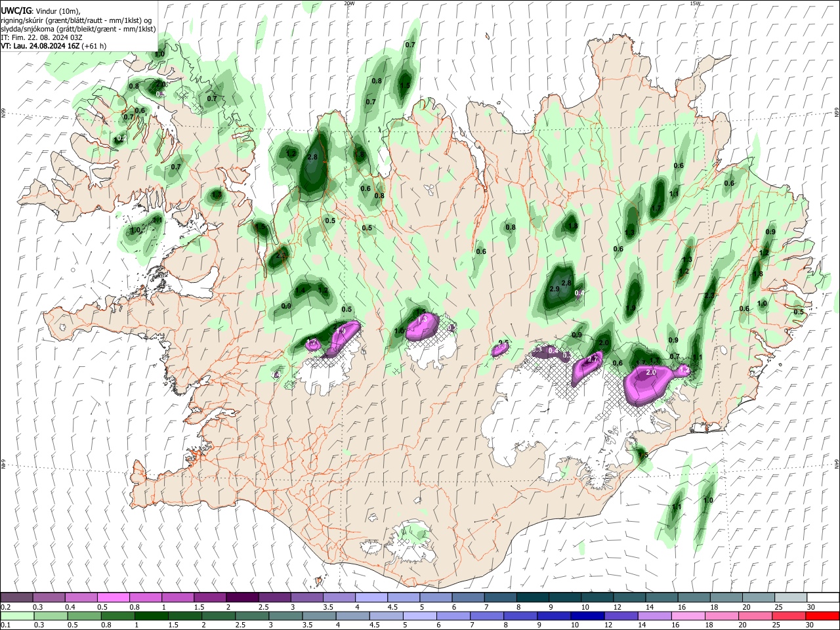Click the dark teal swatch after 8 on snow scale
The height and width of the screenshot is (630, 840).
[x=533, y=598]
